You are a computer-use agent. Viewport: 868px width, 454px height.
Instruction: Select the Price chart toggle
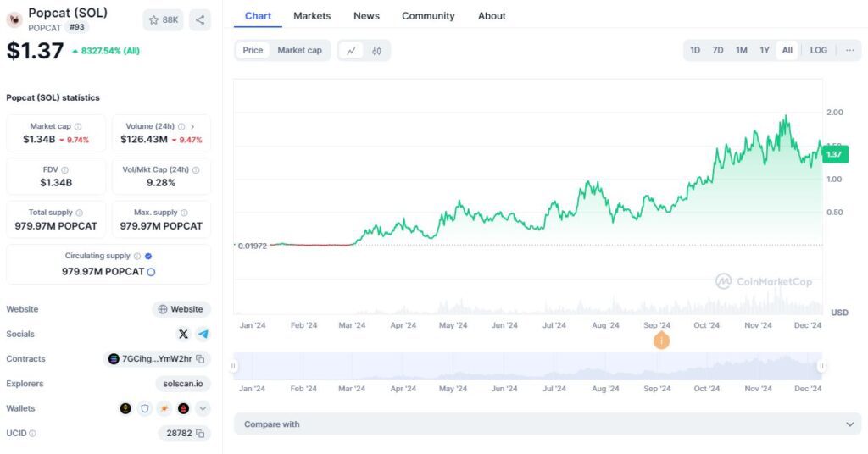point(253,50)
